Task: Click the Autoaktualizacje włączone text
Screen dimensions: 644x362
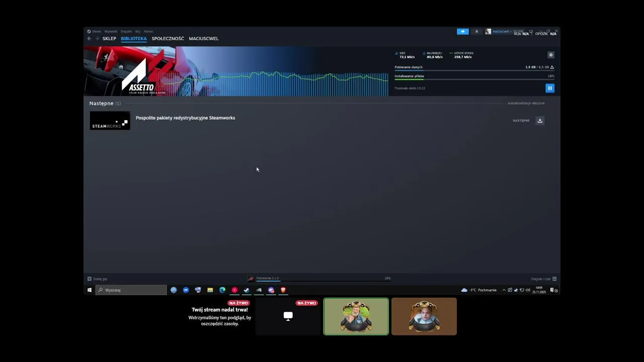Action: (x=526, y=103)
